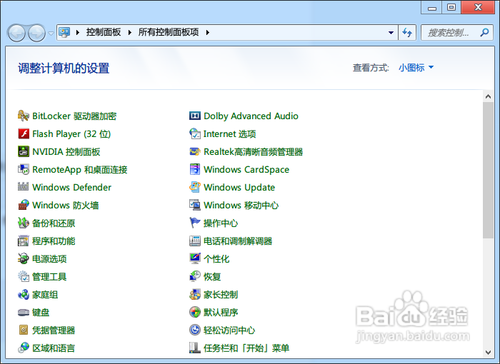Open the Dolby Advanced Audio icon
500x364 pixels.
click(195, 116)
